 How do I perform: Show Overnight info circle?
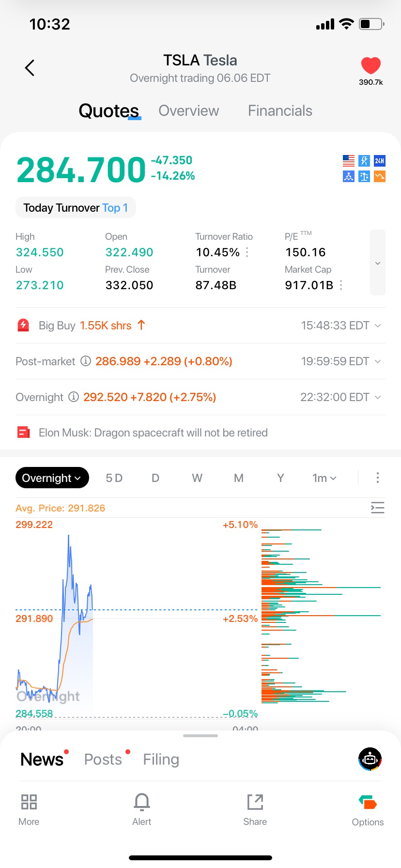click(x=74, y=397)
